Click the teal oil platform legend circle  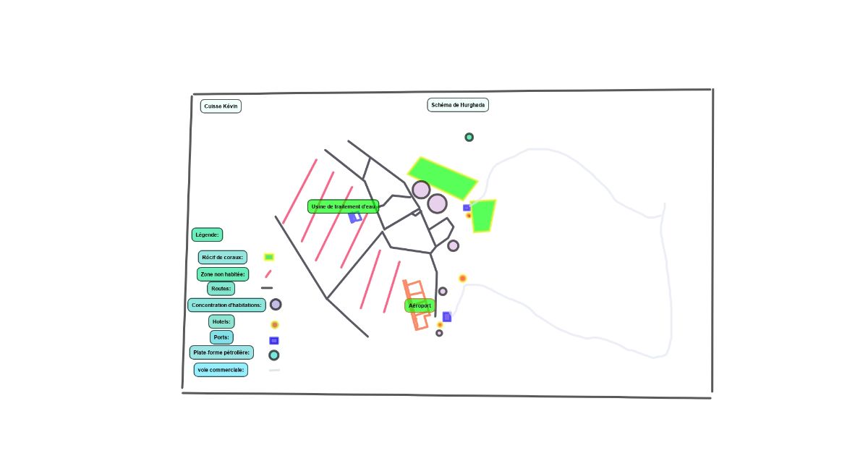(x=274, y=355)
